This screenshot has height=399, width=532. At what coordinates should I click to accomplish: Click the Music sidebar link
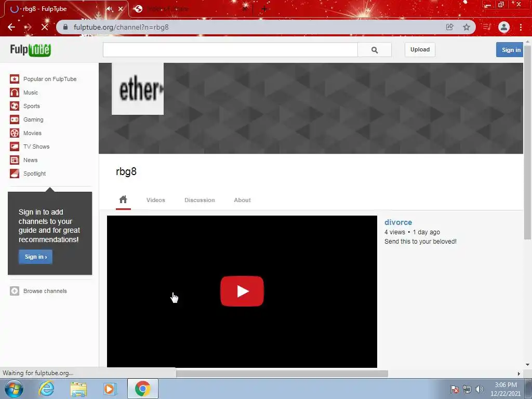(31, 92)
